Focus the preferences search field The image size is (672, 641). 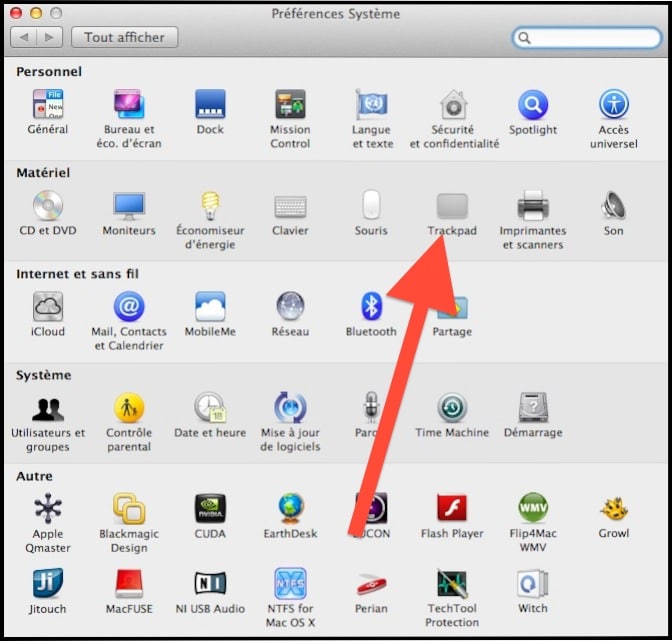coord(587,38)
